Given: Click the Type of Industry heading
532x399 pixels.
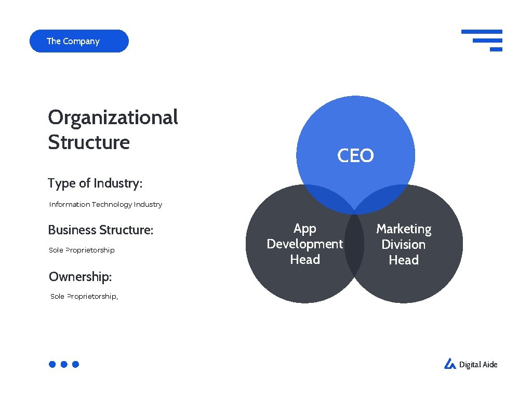Looking at the screenshot, I should (95, 183).
